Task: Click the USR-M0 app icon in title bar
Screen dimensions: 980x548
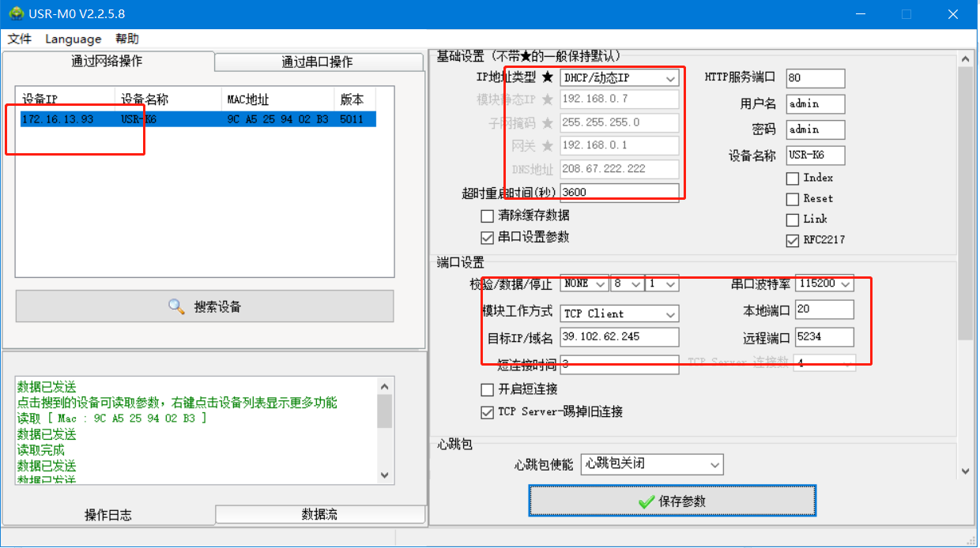Action: coord(15,14)
